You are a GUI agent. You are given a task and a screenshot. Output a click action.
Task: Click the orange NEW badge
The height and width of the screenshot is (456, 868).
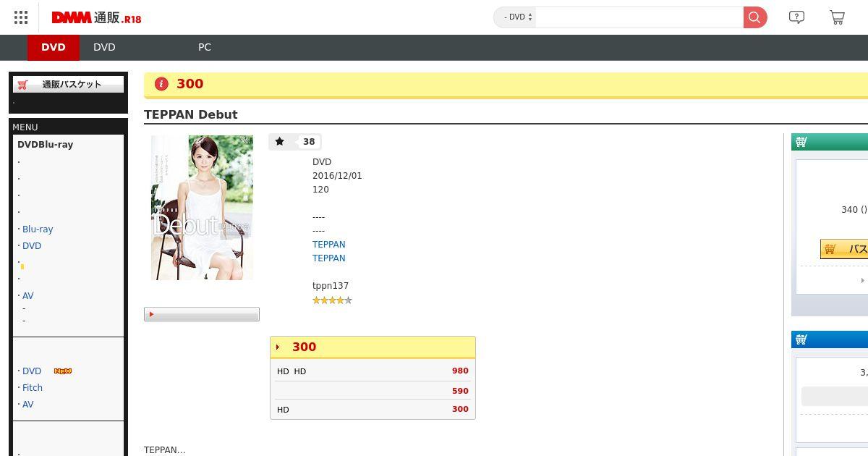(63, 371)
